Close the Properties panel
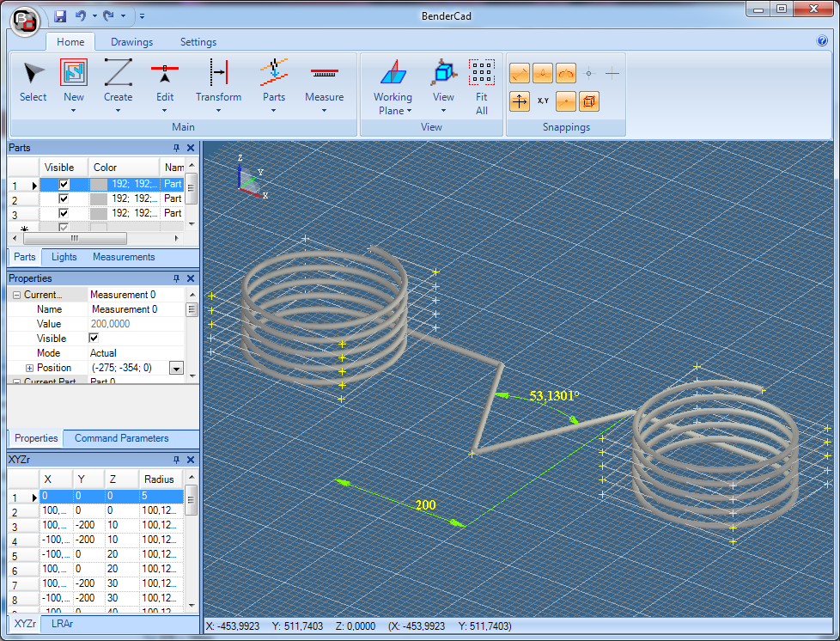 190,278
